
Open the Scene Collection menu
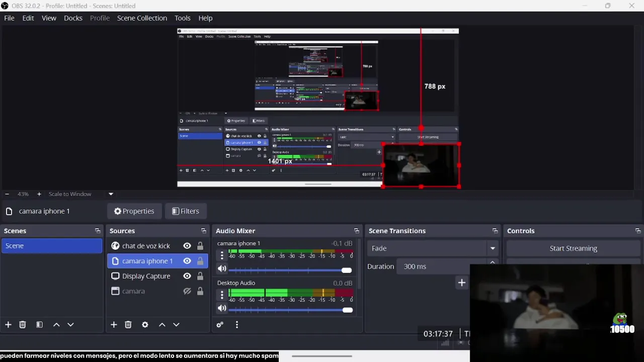click(142, 18)
